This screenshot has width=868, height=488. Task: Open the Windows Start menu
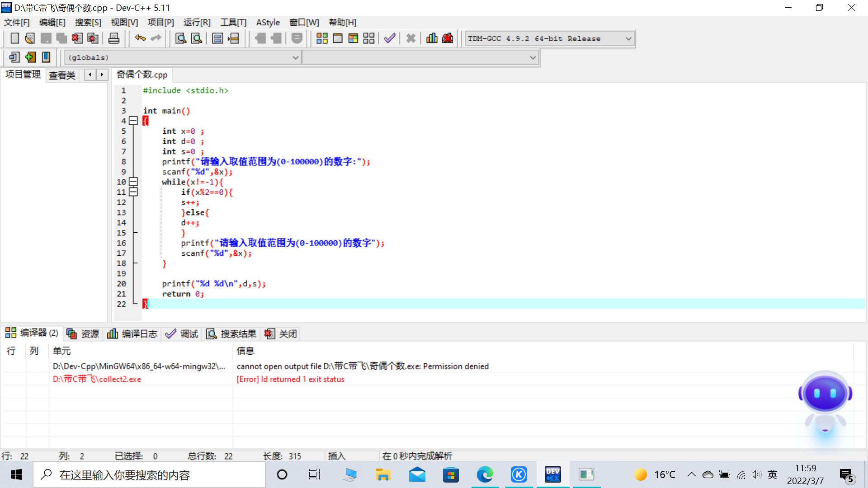point(16,474)
